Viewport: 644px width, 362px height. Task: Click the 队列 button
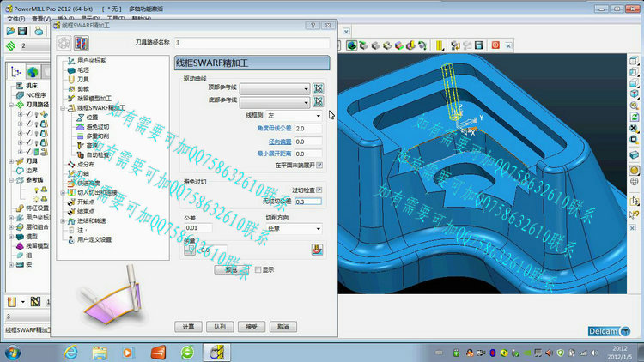(220, 327)
